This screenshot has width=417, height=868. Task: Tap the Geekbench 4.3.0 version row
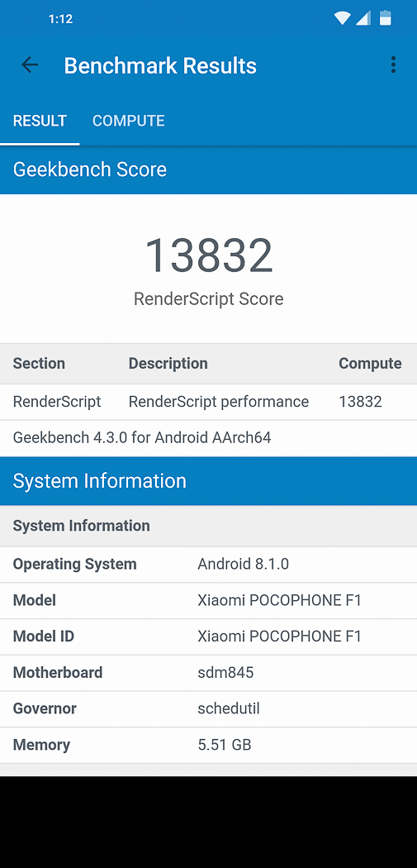pos(208,438)
